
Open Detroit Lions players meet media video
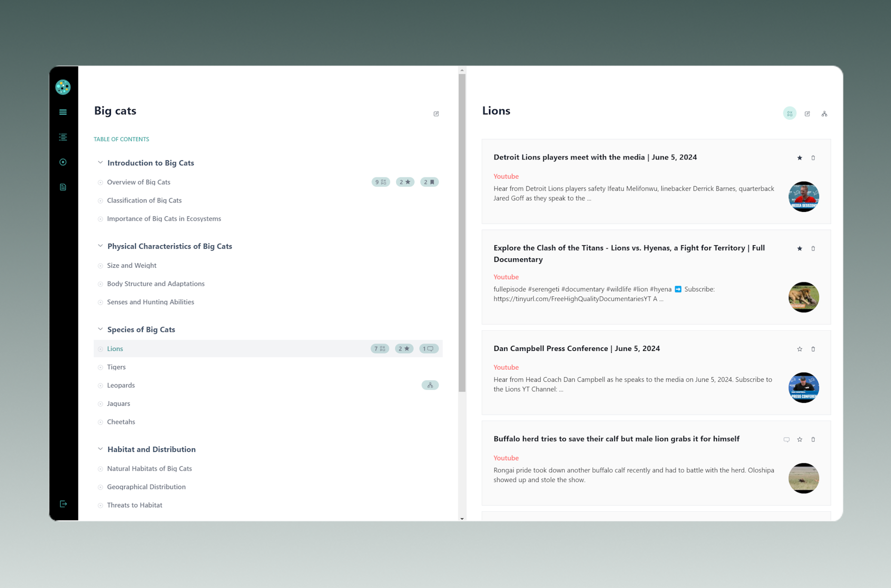(595, 157)
